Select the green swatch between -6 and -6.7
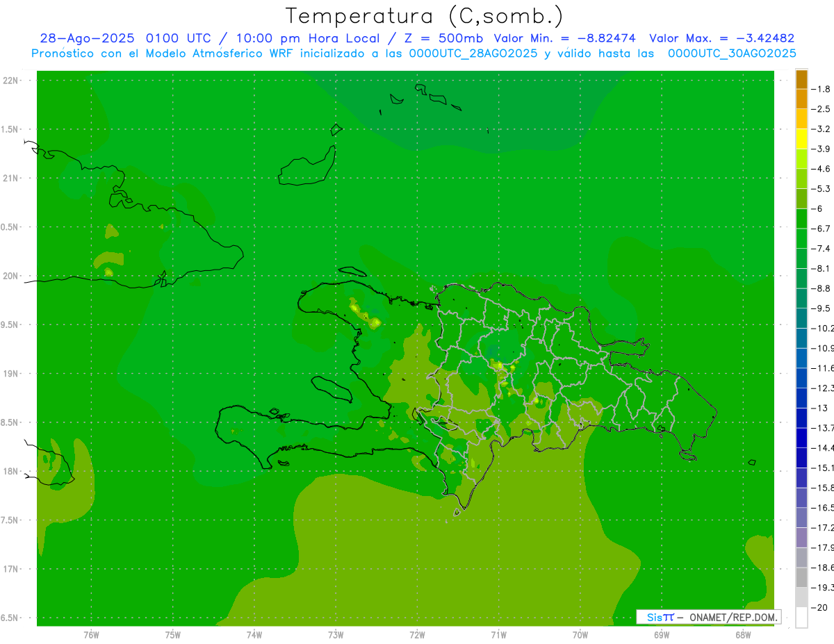Screen dimensions: 834x644 (x=801, y=219)
